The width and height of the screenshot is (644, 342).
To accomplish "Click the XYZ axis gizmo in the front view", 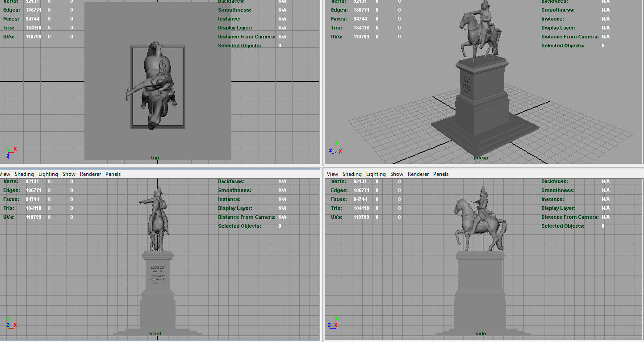I will coord(11,322).
